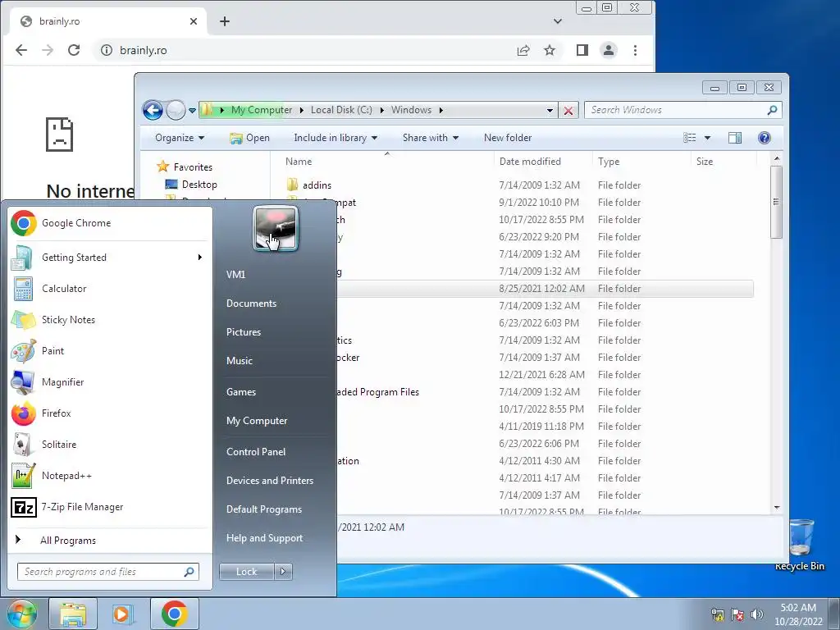The height and width of the screenshot is (630, 840).
Task: Click the network status tray icon
Action: [x=717, y=614]
